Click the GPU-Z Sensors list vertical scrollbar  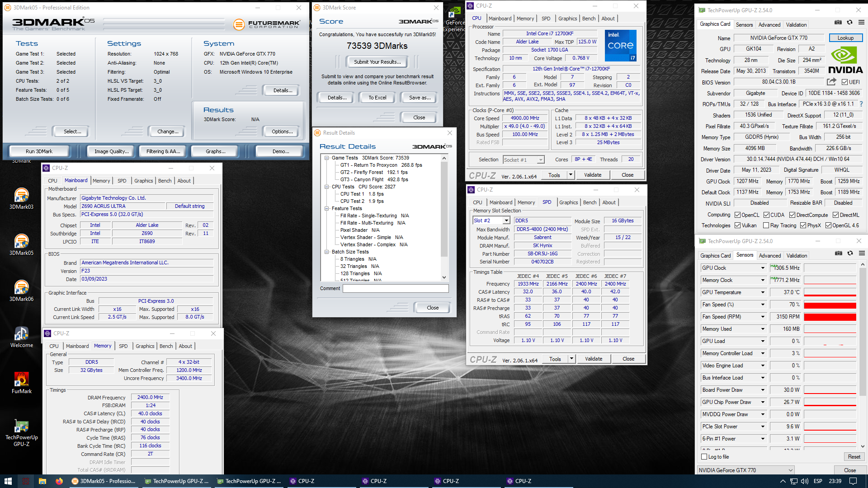click(x=863, y=356)
